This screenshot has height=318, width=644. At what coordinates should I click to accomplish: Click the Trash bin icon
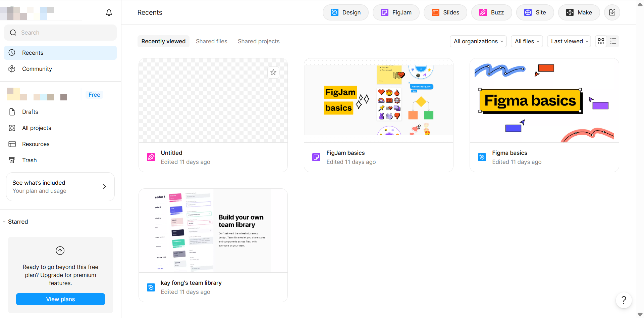12,160
